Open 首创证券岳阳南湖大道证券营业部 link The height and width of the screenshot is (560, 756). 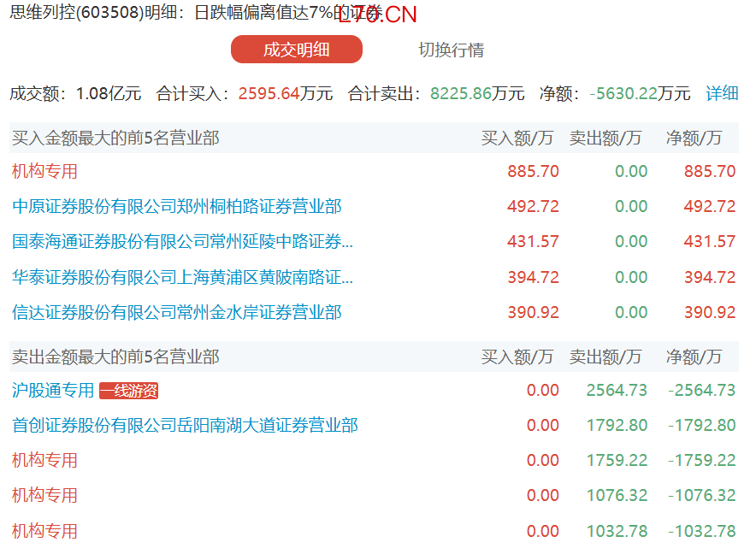click(185, 425)
